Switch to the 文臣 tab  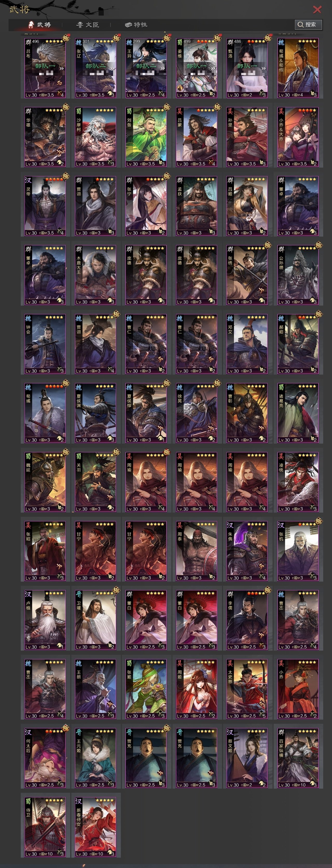click(88, 25)
